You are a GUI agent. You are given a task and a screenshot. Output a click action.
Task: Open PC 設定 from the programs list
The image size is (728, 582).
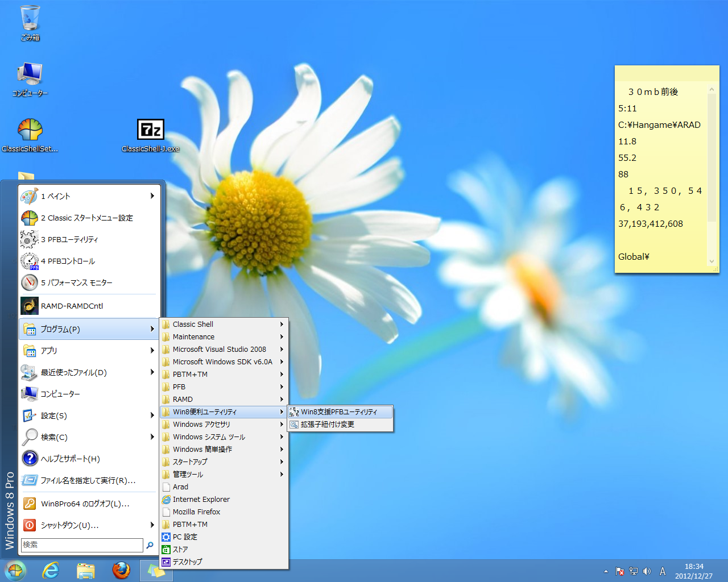pyautogui.click(x=185, y=537)
